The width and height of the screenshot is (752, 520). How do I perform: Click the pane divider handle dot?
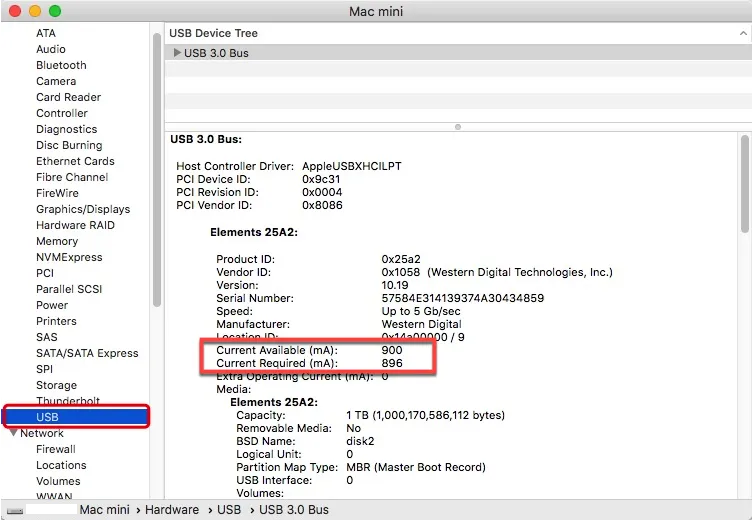click(x=458, y=127)
